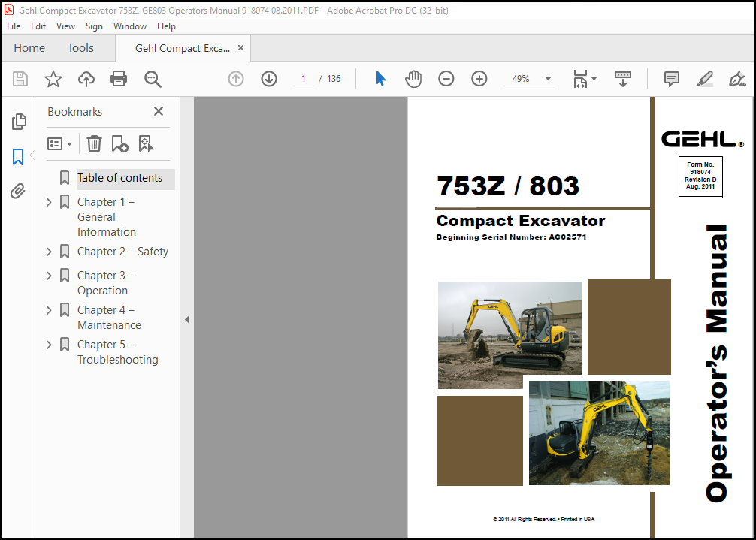Image resolution: width=756 pixels, height=540 pixels.
Task: Open Page Thumbnails panel
Action: click(x=19, y=122)
